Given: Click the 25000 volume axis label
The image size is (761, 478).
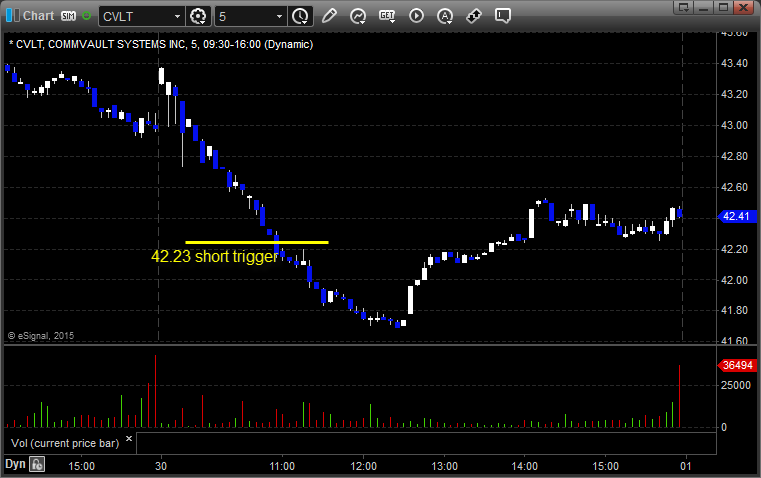Looking at the screenshot, I should click(x=736, y=385).
